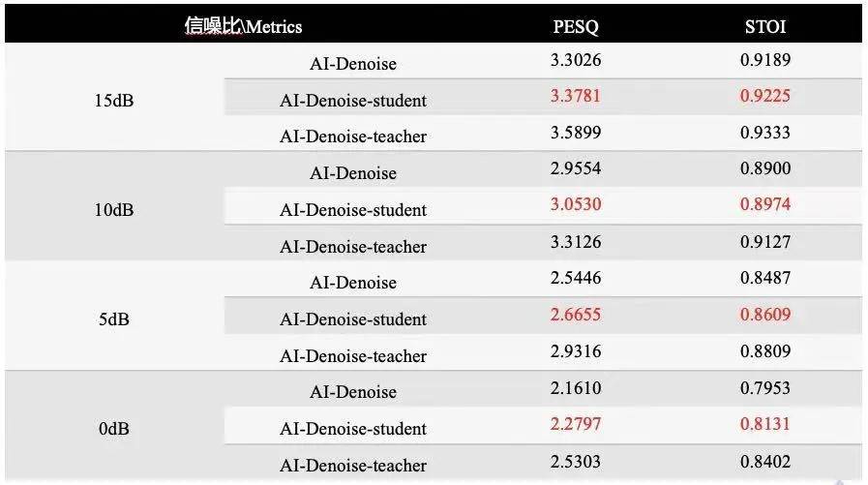The height and width of the screenshot is (485, 868).
Task: Select the STOI value 0.8809
Action: point(765,351)
